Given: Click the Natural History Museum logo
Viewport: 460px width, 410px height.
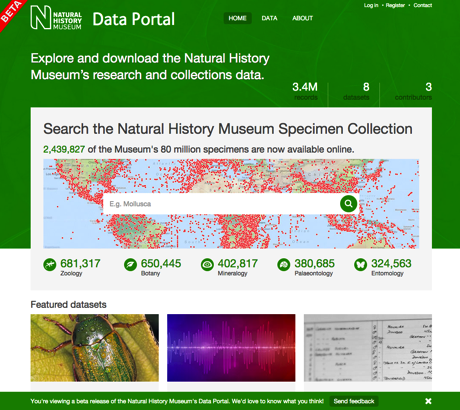Looking at the screenshot, I should click(56, 18).
